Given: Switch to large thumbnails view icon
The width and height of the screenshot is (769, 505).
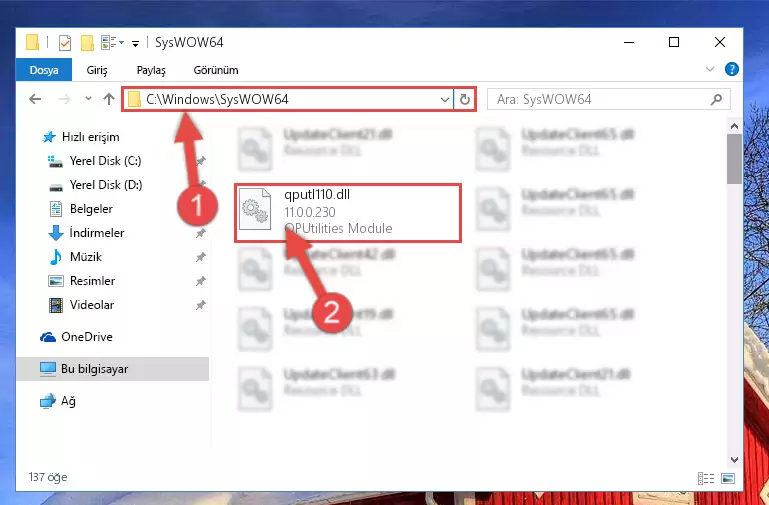Looking at the screenshot, I should (x=728, y=478).
